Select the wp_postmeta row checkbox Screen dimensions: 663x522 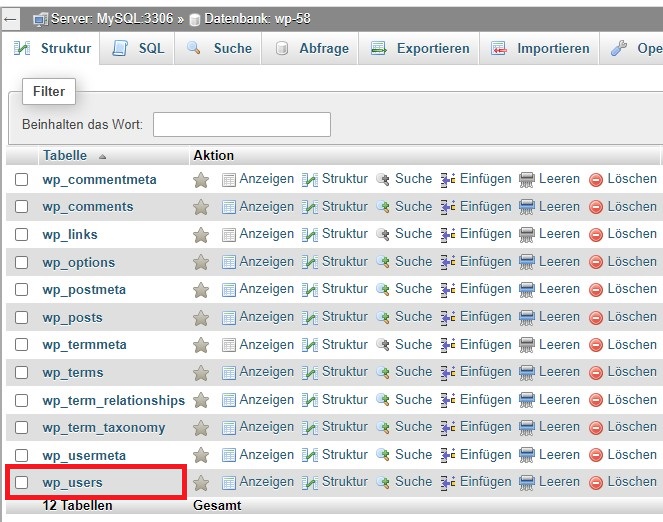[22, 290]
